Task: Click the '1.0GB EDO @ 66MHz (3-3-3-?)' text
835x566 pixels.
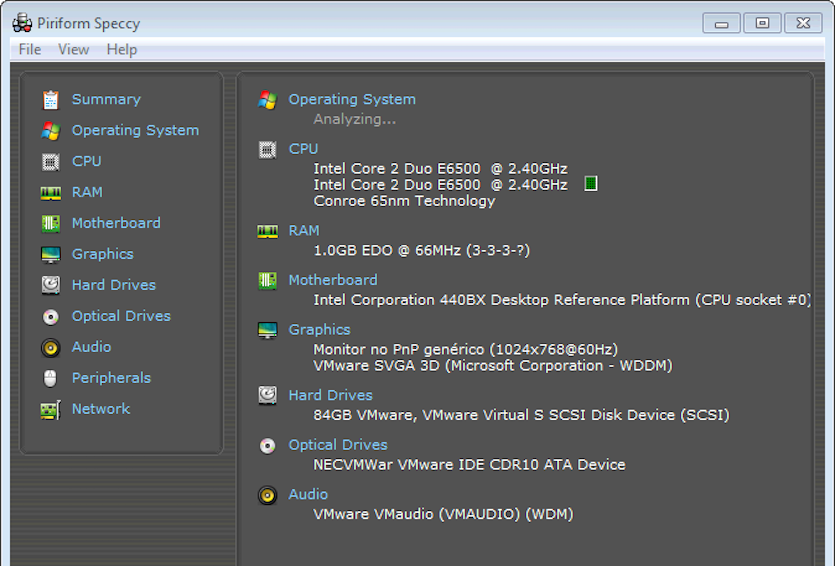Action: click(422, 251)
